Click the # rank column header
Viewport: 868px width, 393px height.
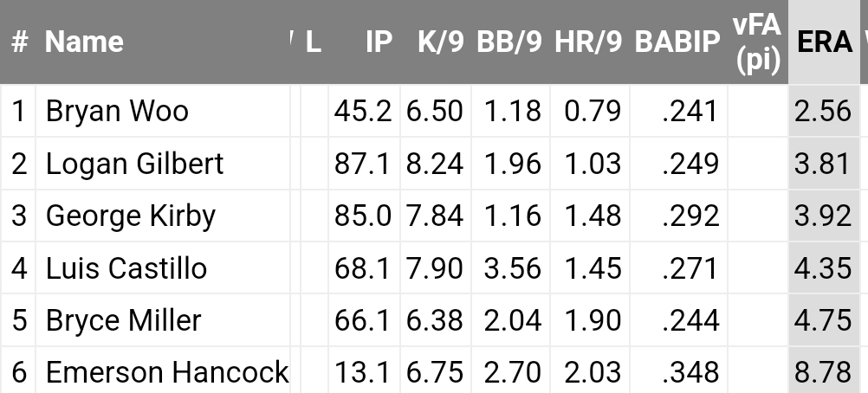19,42
